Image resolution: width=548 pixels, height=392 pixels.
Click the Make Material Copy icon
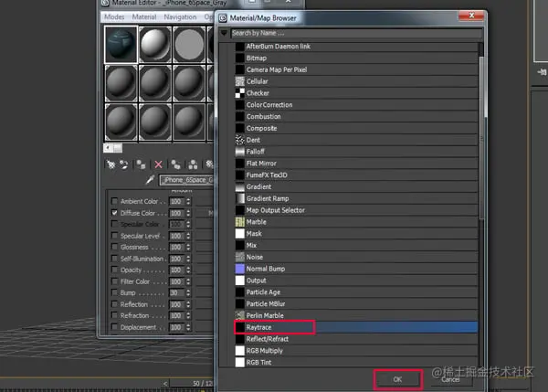click(x=175, y=164)
